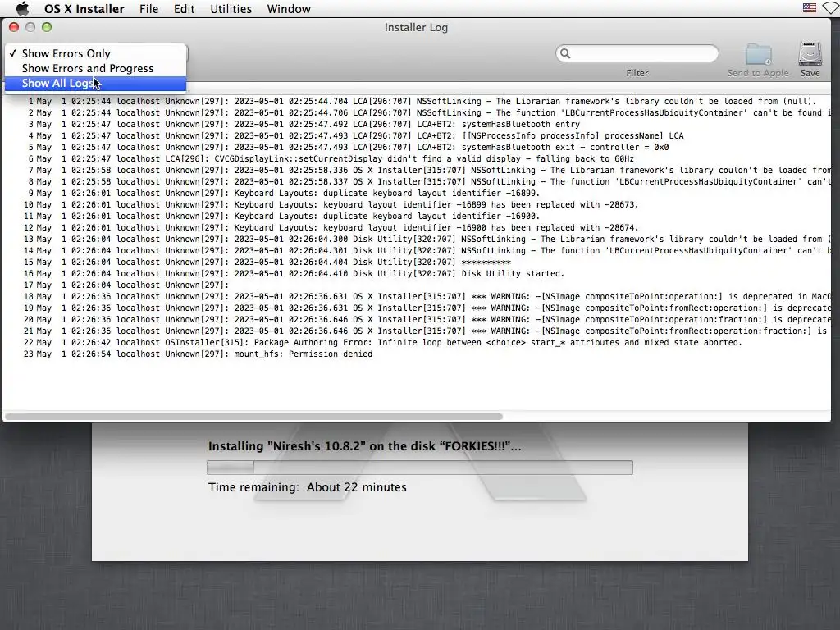Select log line 6 CVCGDisplayLink message
This screenshot has width=840, height=630.
click(331, 158)
